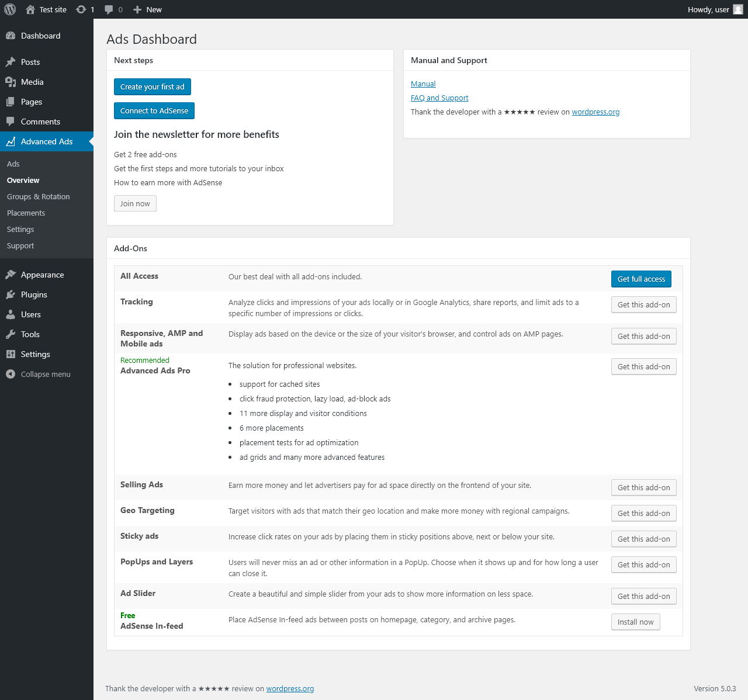Click the Users icon in sidebar

pos(11,314)
